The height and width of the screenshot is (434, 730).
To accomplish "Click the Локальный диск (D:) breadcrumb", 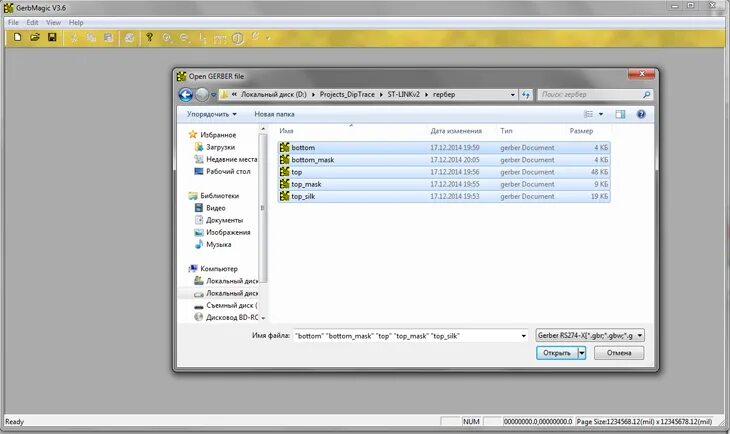I will (274, 94).
